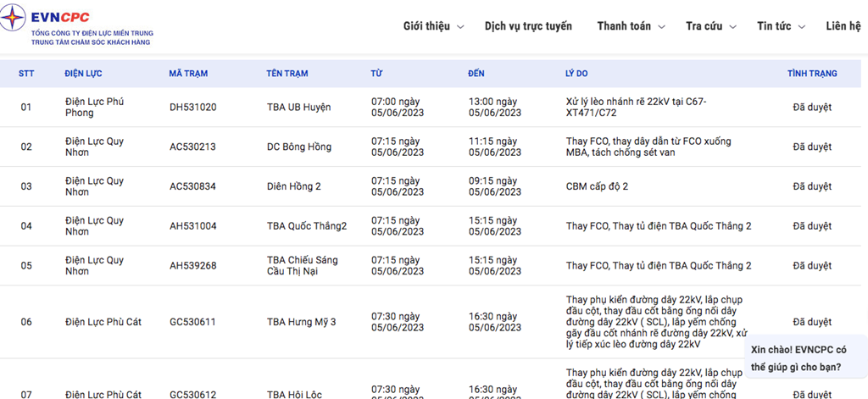Select station code AH539268 cell
868x399 pixels.
tap(192, 266)
